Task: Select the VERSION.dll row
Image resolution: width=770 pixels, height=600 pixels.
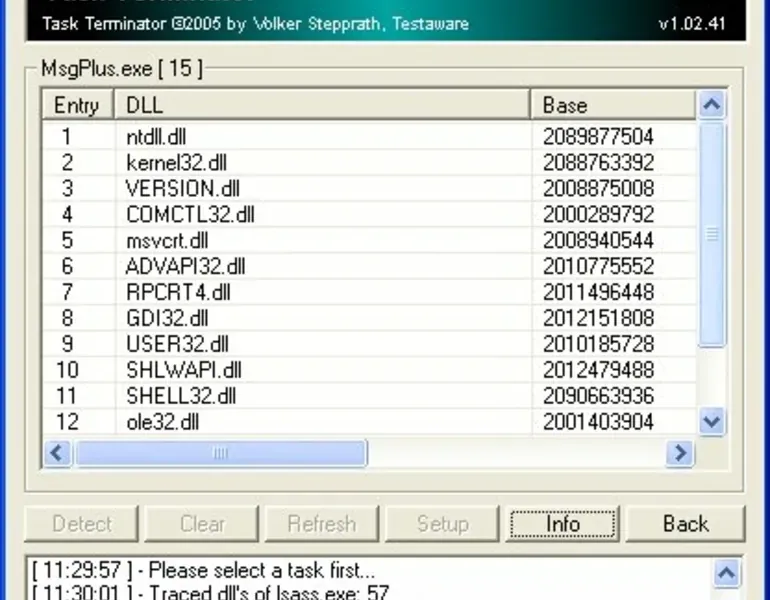Action: click(x=369, y=189)
